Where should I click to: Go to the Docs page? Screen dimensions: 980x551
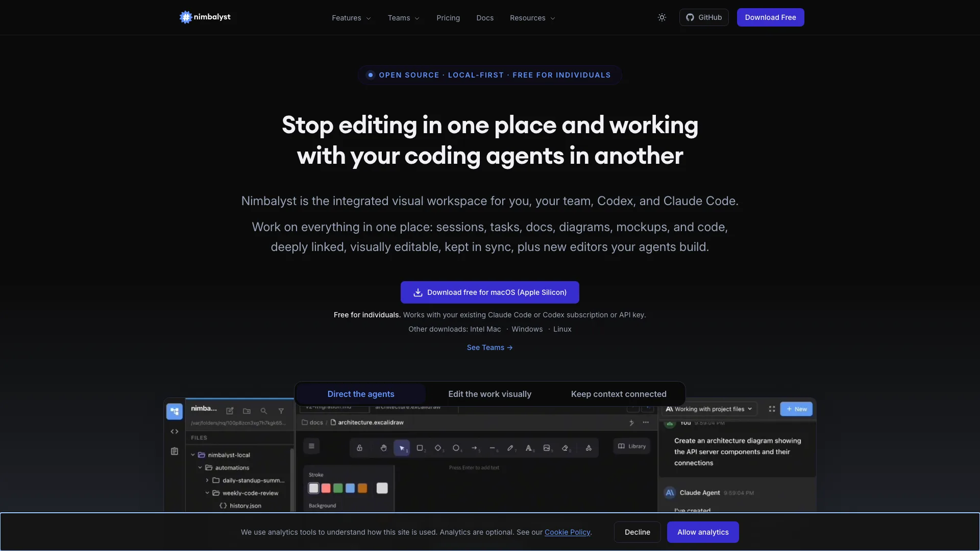tap(485, 18)
